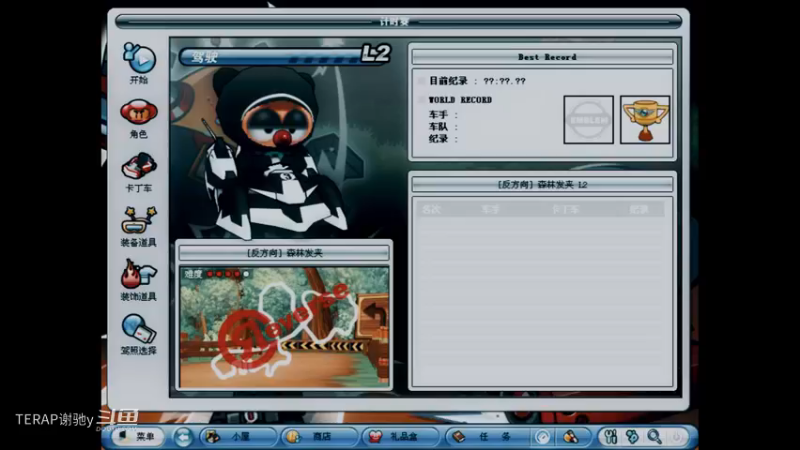Click the [反方向] 森林发夹 L2 ranking header
Image resolution: width=800 pixels, height=450 pixels.
click(x=542, y=185)
